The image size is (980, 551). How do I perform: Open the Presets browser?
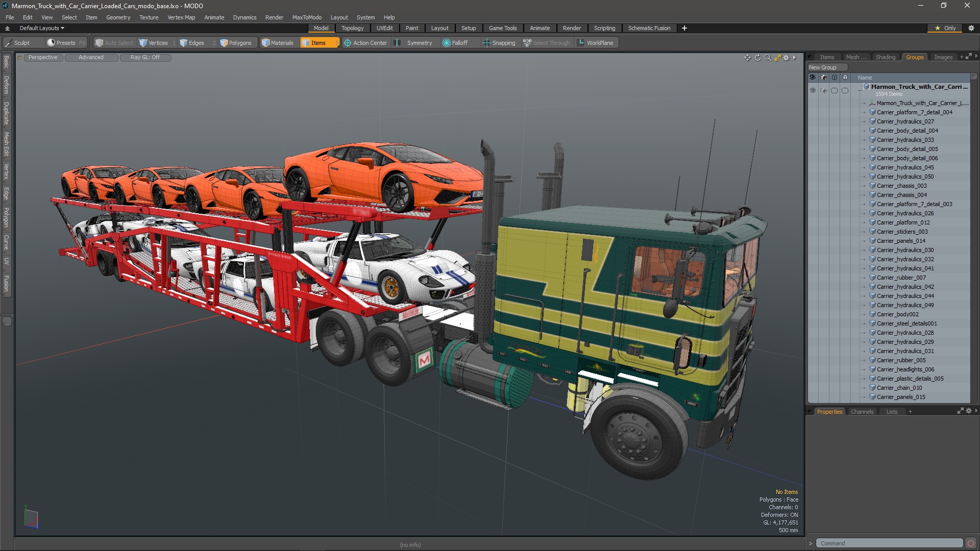[65, 43]
